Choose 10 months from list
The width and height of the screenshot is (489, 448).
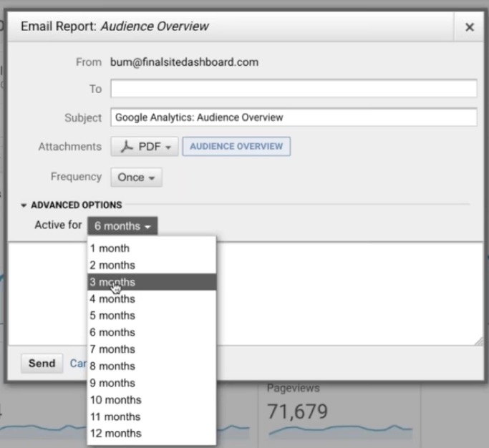click(152, 399)
